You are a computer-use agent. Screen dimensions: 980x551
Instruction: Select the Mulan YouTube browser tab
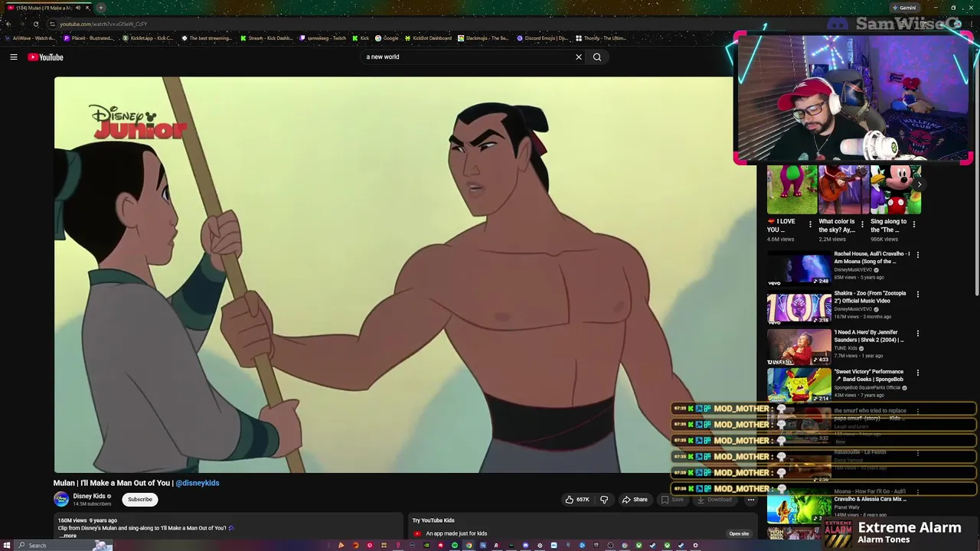47,8
